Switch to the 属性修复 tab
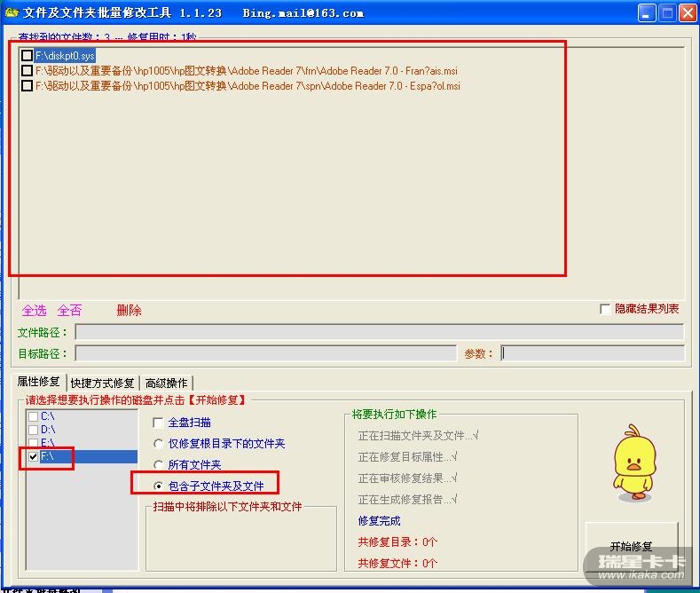700x593 pixels. [x=39, y=382]
